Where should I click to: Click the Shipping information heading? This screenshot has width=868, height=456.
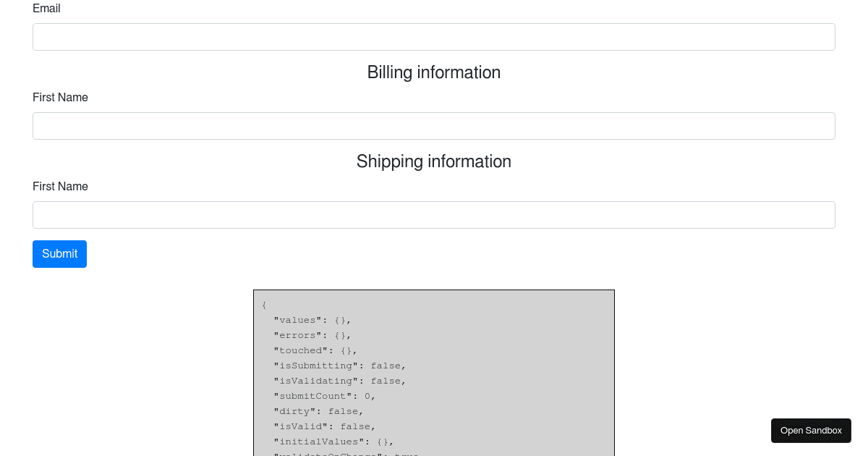click(434, 161)
